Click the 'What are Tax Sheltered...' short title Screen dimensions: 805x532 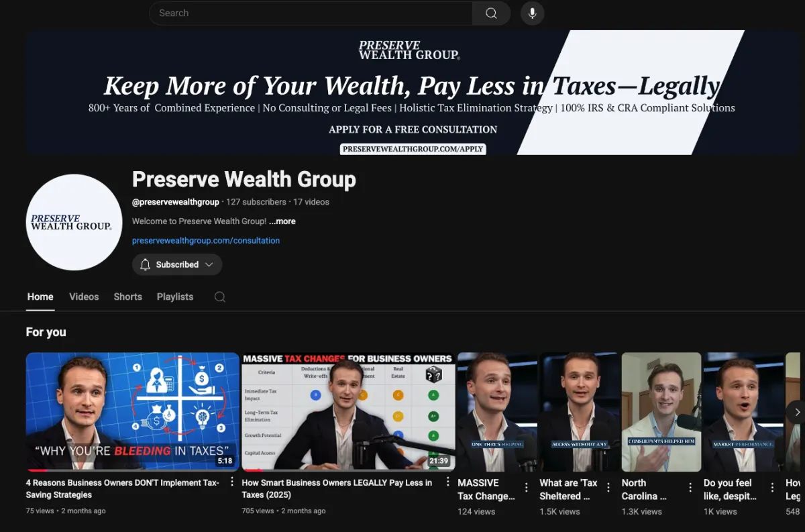(x=568, y=489)
